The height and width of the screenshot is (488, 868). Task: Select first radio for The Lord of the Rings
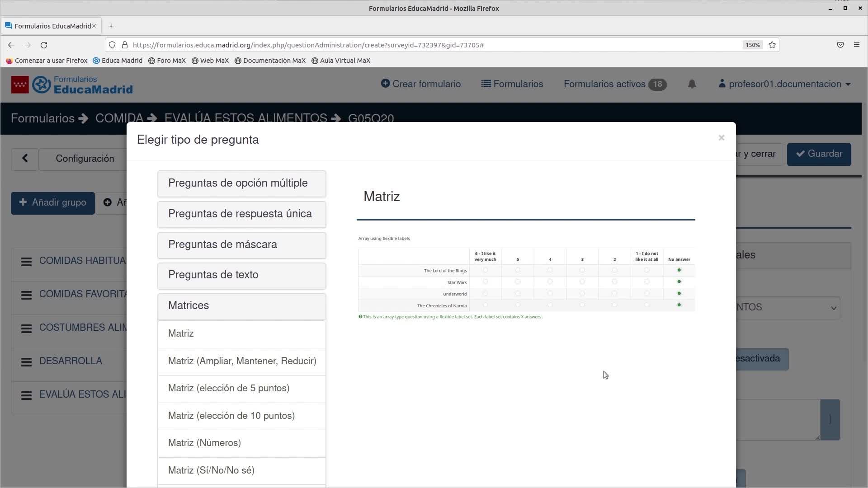[x=485, y=270]
